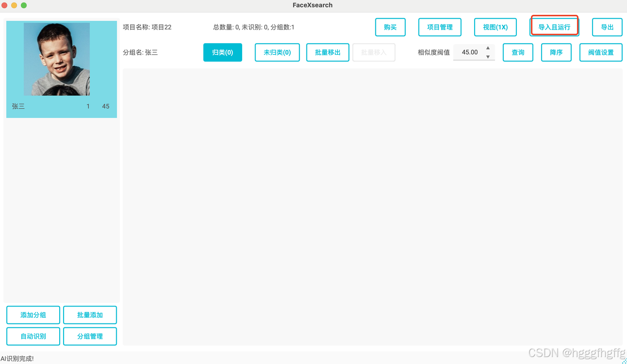Open 项目管理 project management
This screenshot has height=364, width=627.
pos(440,27)
